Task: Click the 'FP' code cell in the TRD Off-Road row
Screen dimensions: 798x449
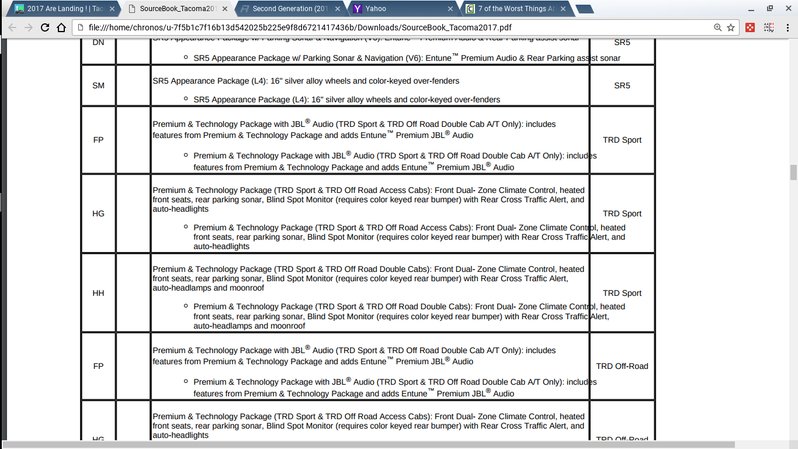Action: pyautogui.click(x=98, y=366)
